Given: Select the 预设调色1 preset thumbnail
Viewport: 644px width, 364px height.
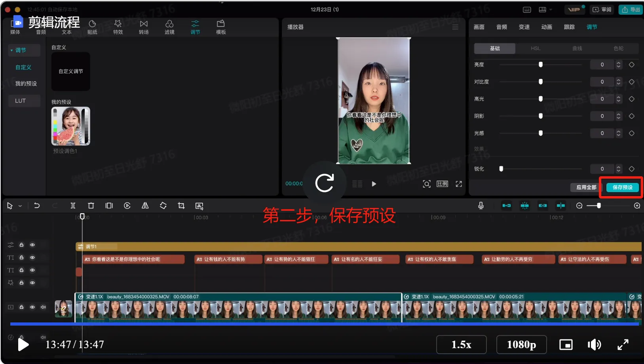Looking at the screenshot, I should (x=71, y=126).
